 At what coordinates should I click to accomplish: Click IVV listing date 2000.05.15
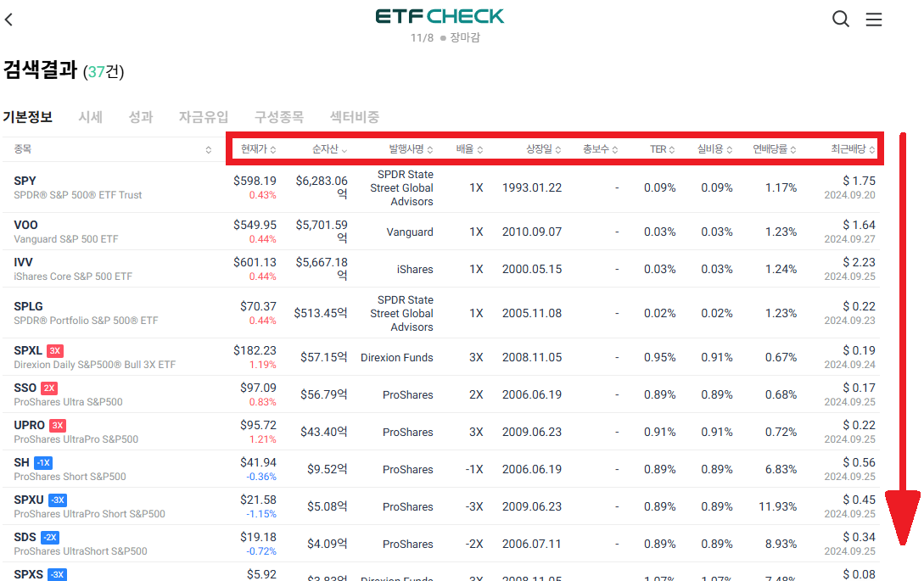pos(532,269)
